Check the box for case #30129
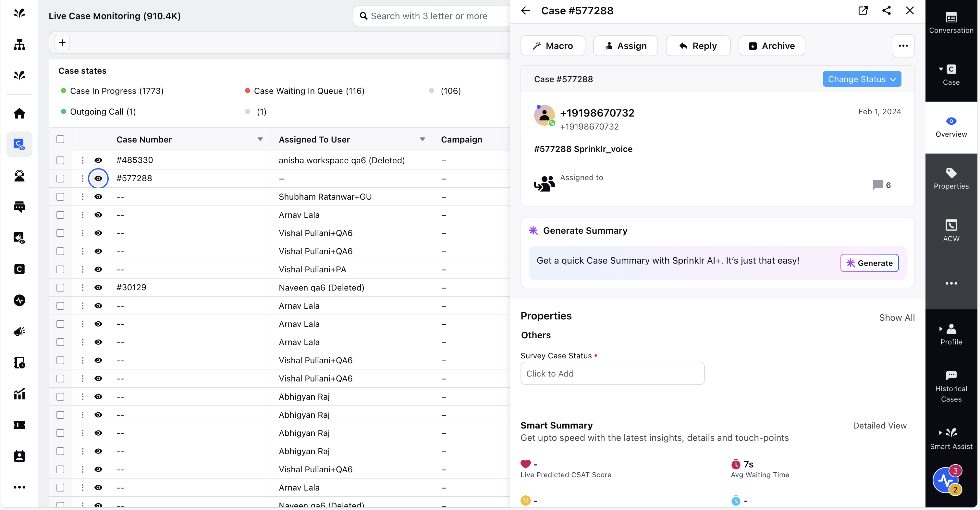This screenshot has height=510, width=980. (60, 287)
